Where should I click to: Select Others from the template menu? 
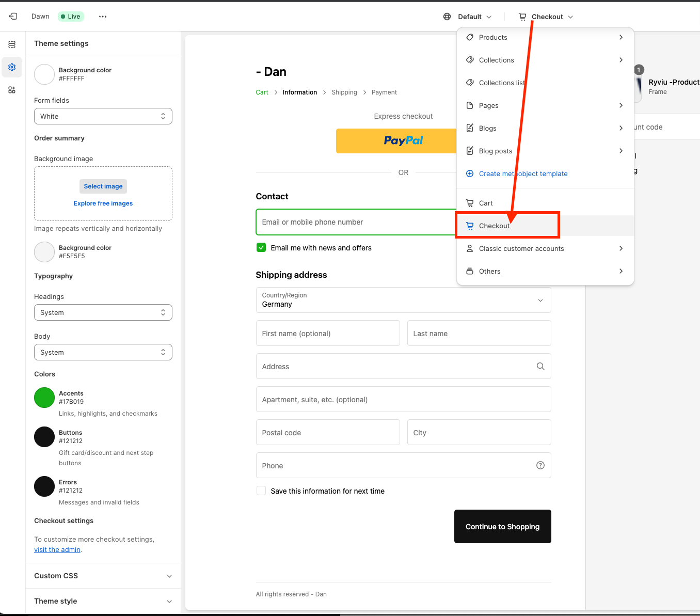point(545,271)
